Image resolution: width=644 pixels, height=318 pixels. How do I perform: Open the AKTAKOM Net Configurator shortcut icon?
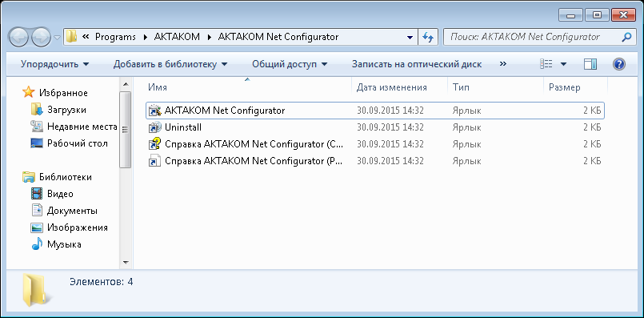pyautogui.click(x=154, y=111)
